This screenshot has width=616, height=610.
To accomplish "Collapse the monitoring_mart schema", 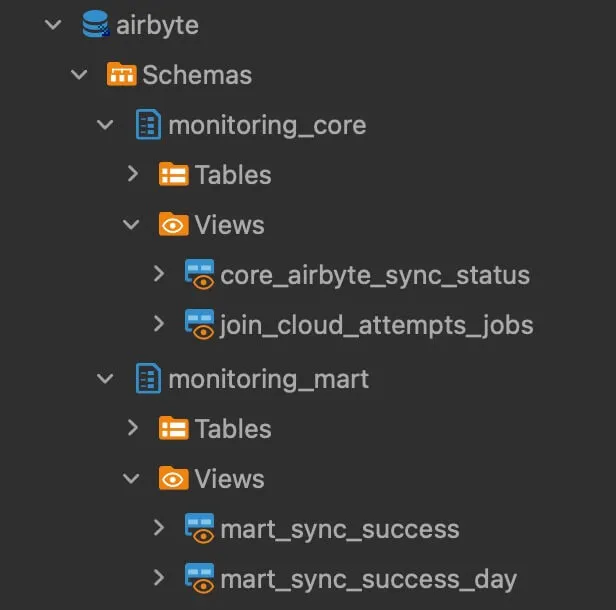I will tap(105, 378).
